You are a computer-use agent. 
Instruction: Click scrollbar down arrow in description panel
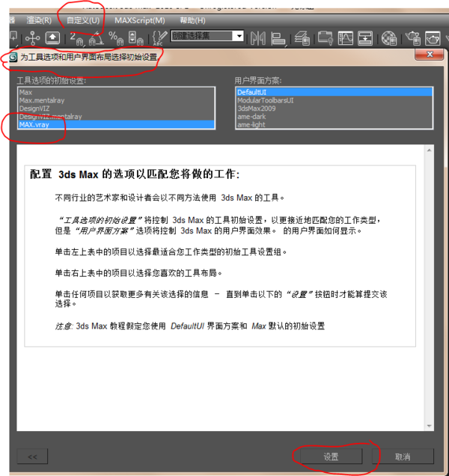(430, 426)
